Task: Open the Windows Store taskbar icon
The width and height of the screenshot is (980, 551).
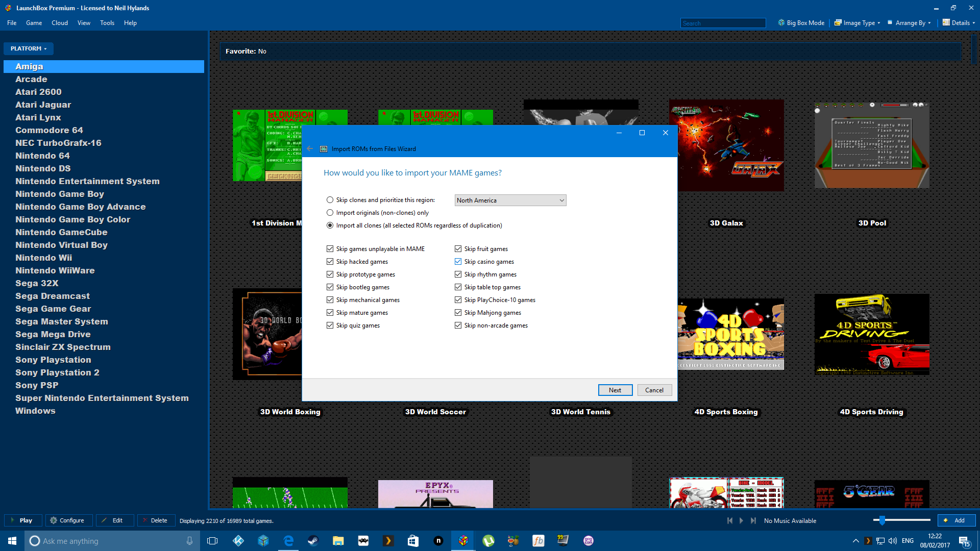Action: click(x=413, y=541)
